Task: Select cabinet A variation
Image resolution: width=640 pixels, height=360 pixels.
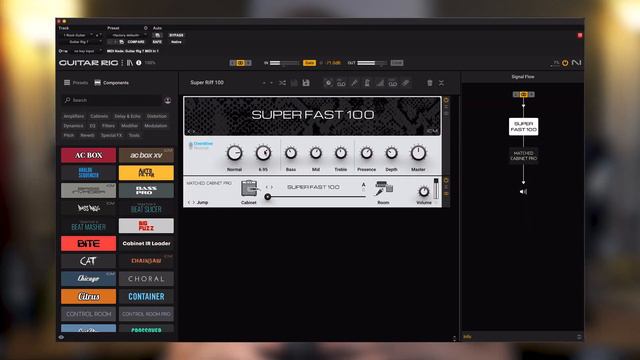Action: pos(363,185)
